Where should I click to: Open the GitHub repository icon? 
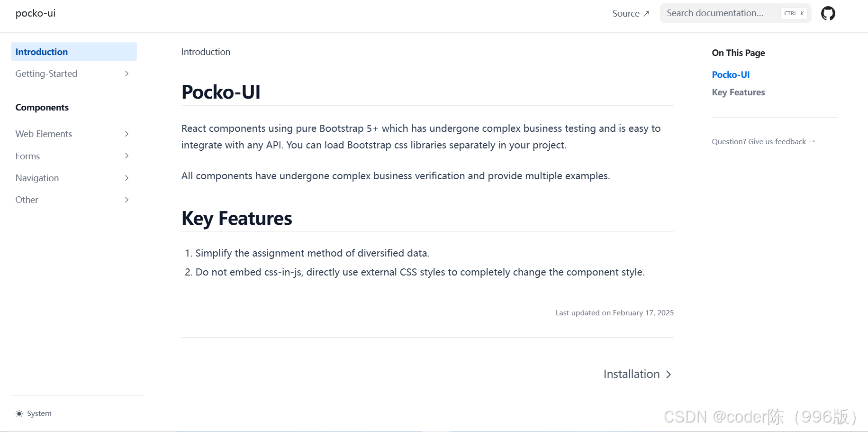click(828, 13)
